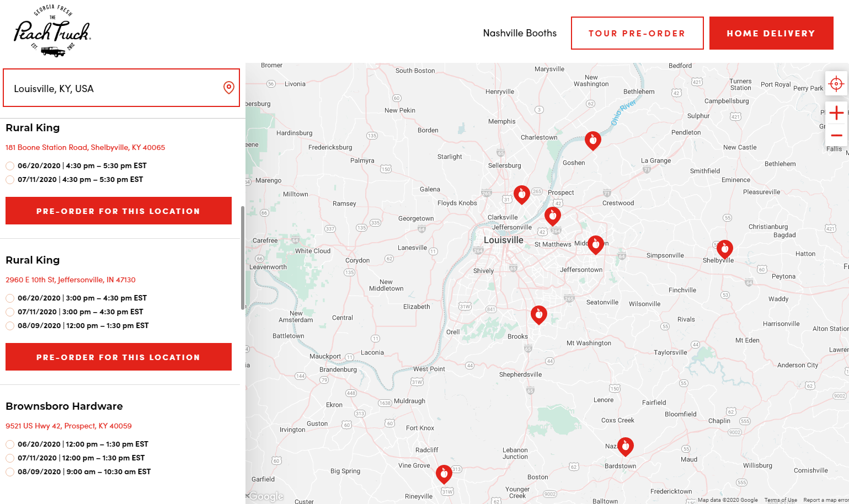Select the peach marker near St Matthews
849x504 pixels.
tap(553, 216)
